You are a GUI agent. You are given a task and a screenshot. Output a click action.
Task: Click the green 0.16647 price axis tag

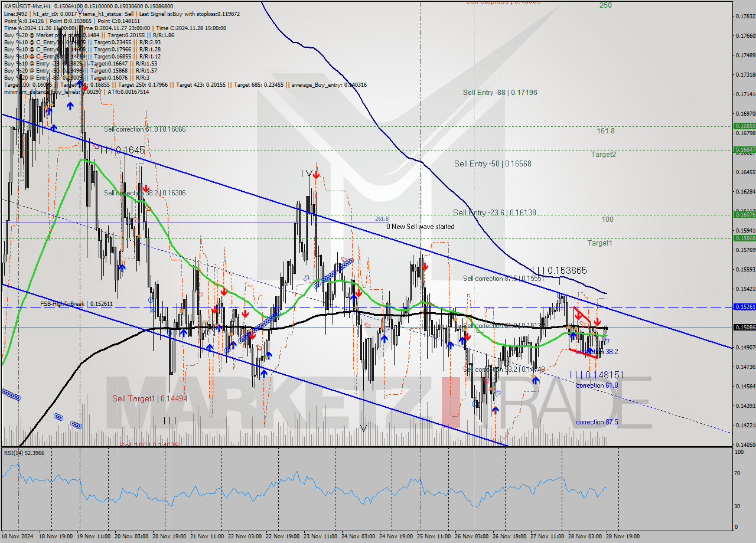click(x=744, y=149)
